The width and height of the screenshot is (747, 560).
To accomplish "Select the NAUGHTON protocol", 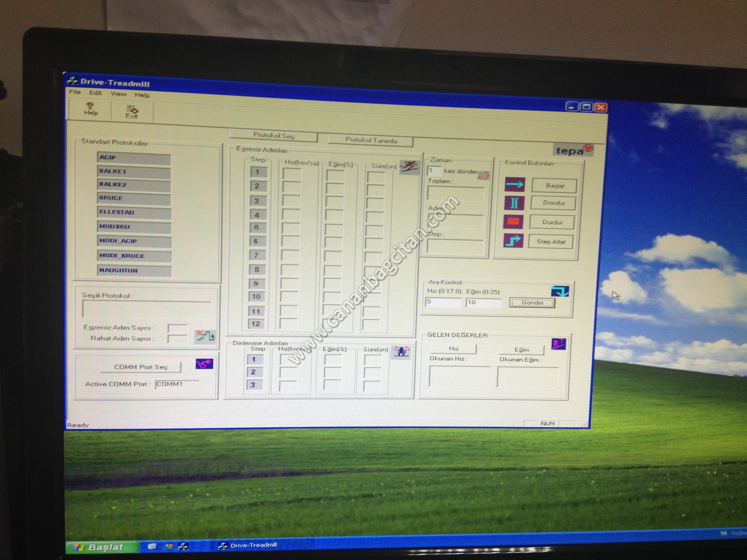I will click(134, 271).
